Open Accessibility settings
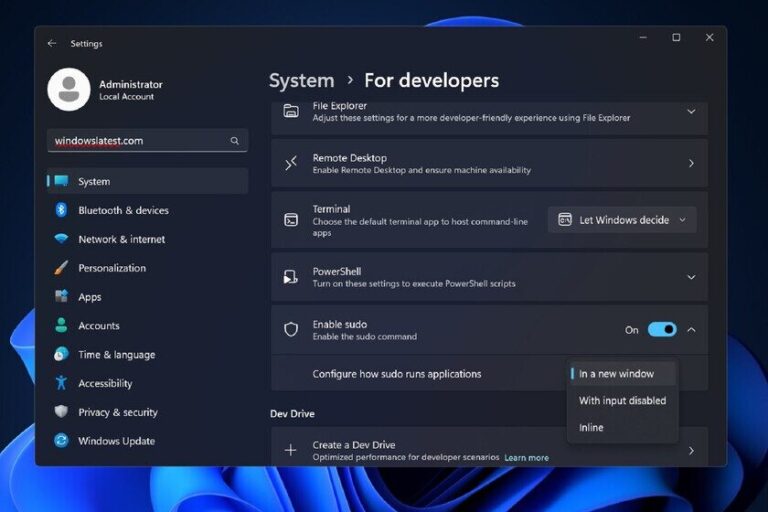Screen dimensions: 768x512 pyautogui.click(x=147, y=383)
